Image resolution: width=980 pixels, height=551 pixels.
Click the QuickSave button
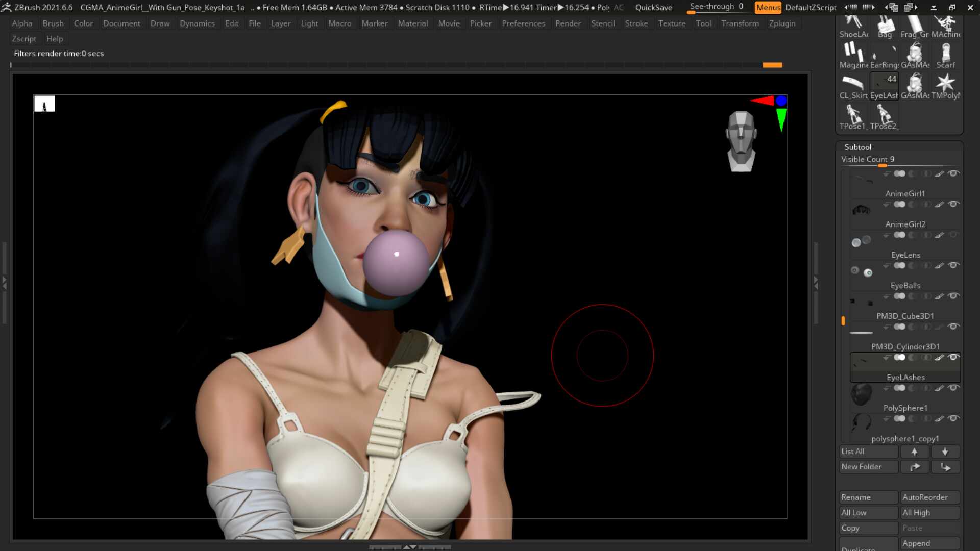pos(653,8)
